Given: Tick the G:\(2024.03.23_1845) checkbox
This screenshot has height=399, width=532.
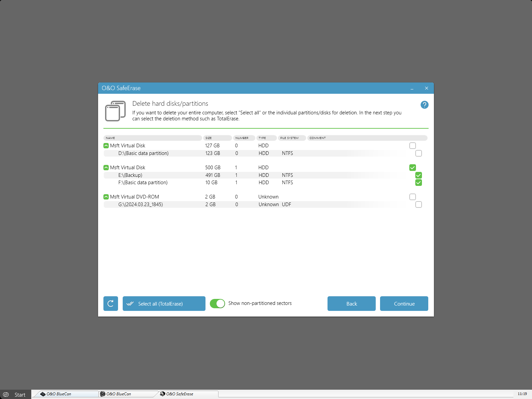Looking at the screenshot, I should pos(419,204).
